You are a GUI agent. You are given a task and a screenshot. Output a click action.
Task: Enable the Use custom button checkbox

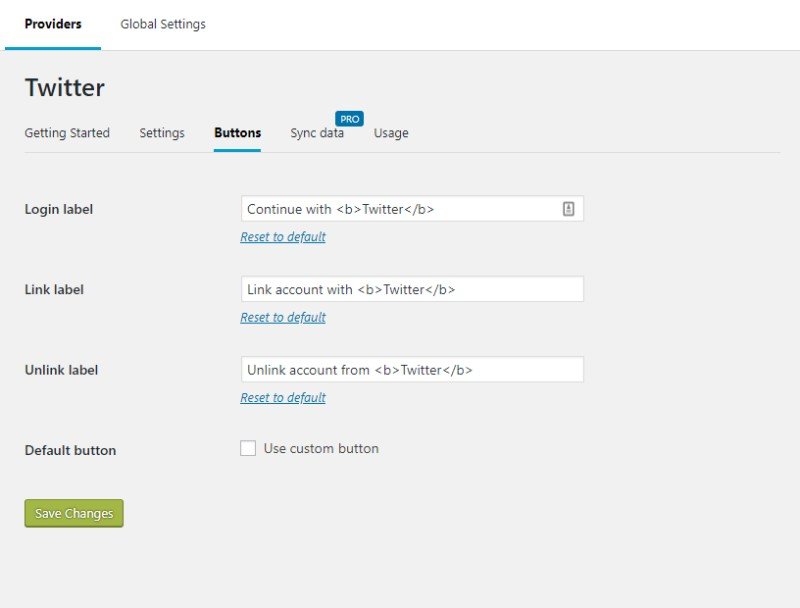248,448
